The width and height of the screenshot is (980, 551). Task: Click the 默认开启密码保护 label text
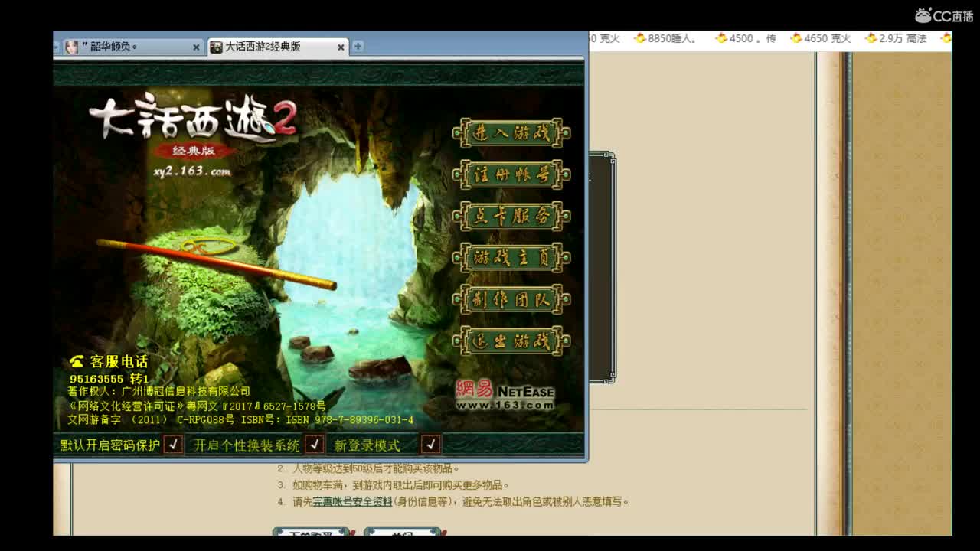pos(110,445)
